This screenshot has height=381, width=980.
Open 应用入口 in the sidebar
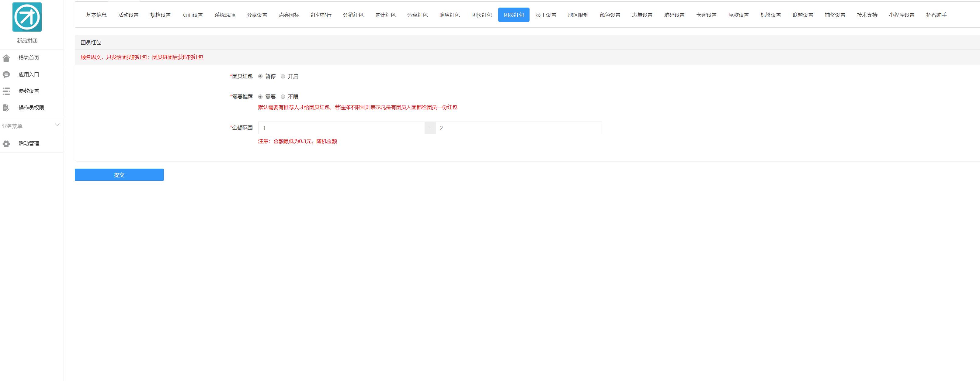pyautogui.click(x=29, y=74)
